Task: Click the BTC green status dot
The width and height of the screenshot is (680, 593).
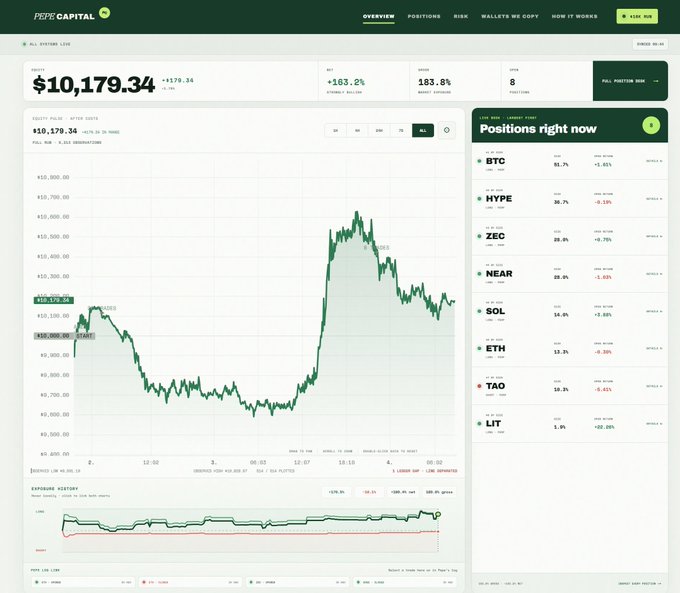Action: pos(479,161)
